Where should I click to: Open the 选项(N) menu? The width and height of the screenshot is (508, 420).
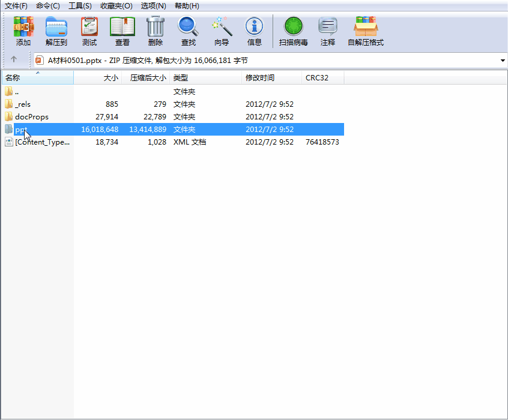[154, 6]
